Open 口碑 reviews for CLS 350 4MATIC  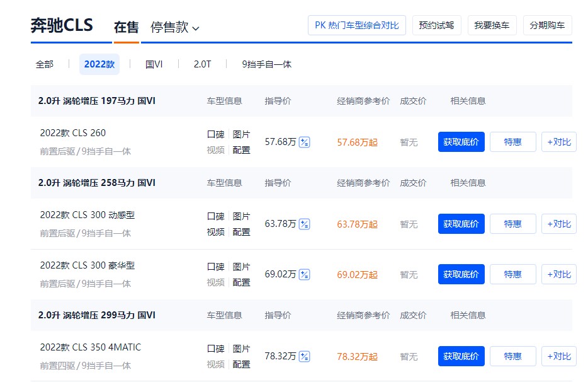(216, 349)
